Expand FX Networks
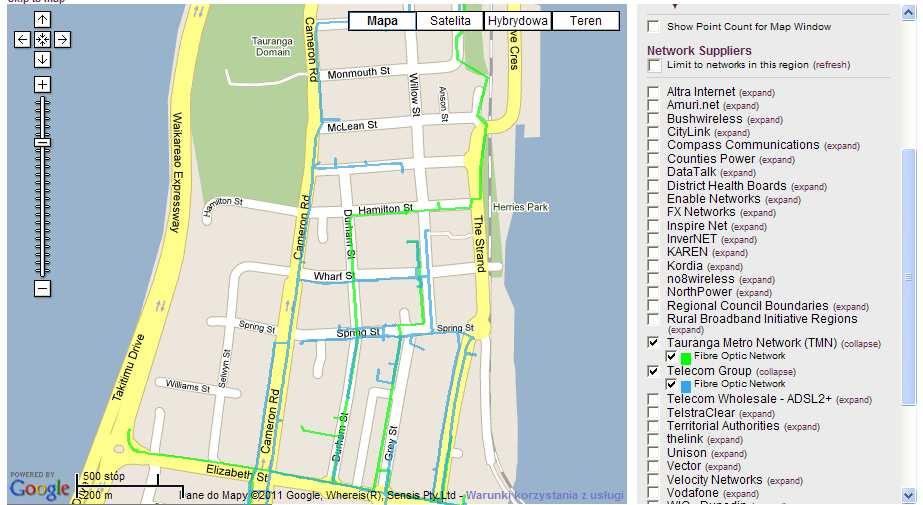923x505 pixels. (758, 213)
